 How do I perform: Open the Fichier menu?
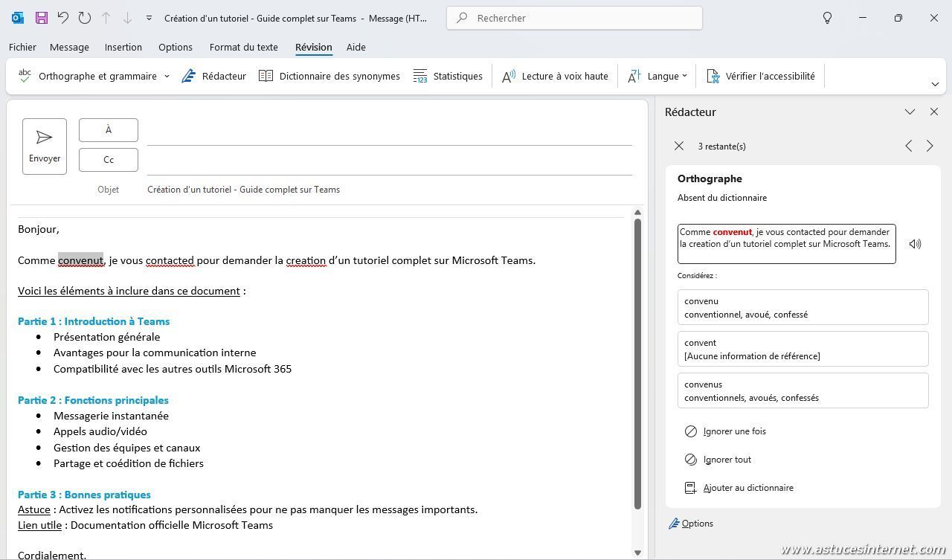click(22, 47)
